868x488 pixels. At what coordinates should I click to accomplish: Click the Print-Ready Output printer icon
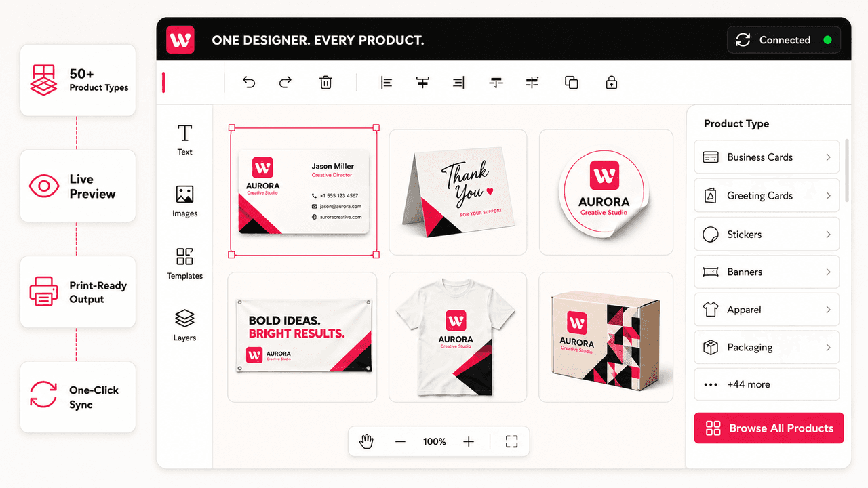pos(44,292)
